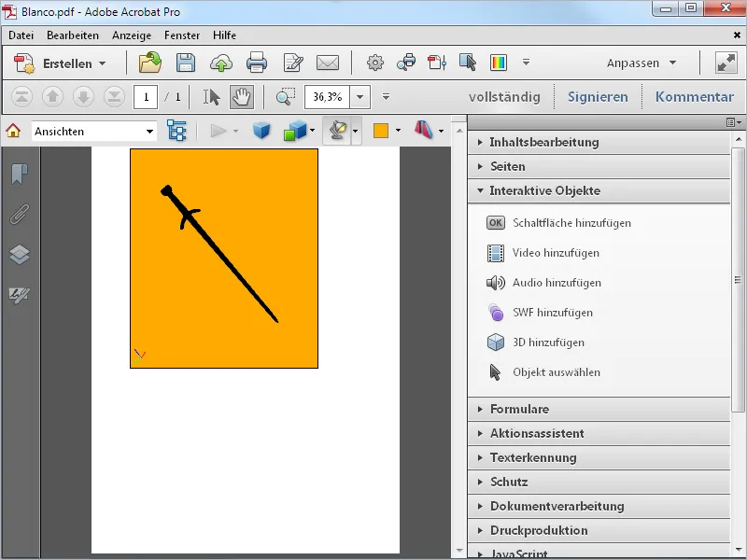Go to previous page up arrow
The image size is (747, 560).
(53, 97)
